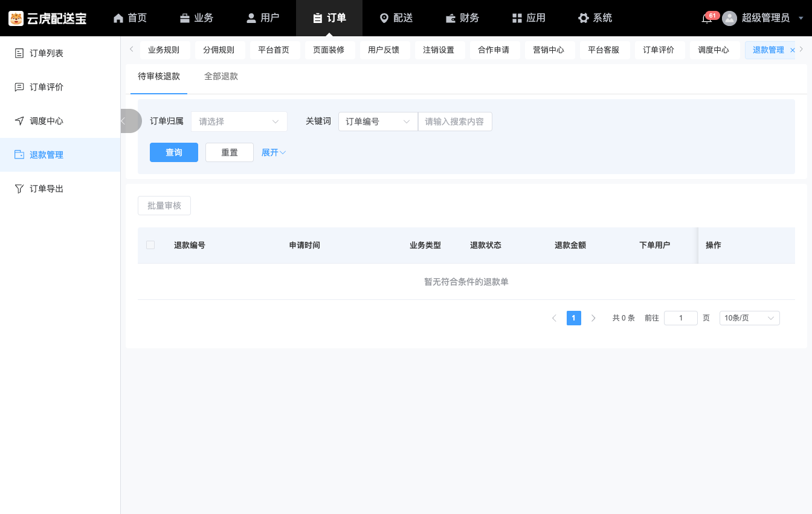Switch to the 平台客服 page tab
Screen dimensions: 812x514
pos(604,50)
